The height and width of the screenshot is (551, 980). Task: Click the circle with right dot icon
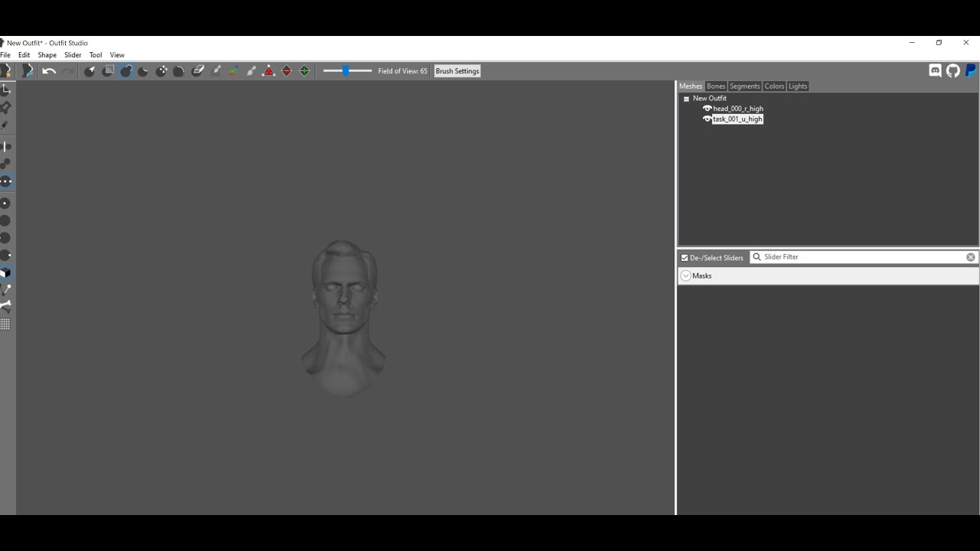5,256
